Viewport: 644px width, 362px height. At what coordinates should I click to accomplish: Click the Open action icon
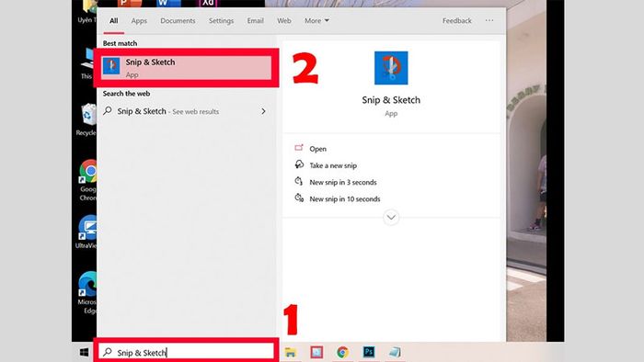(x=299, y=148)
